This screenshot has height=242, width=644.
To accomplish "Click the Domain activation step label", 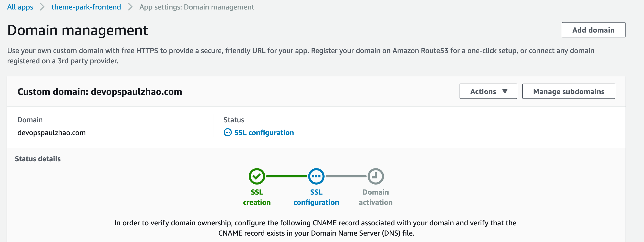I will point(375,197).
